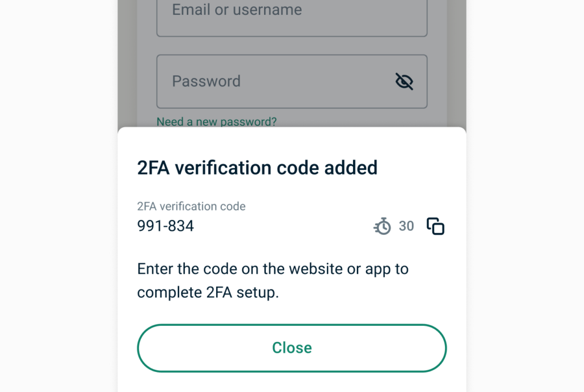Select the crossed-eye icon in the Password field
Screen dimensions: 584x392
pyautogui.click(x=404, y=81)
